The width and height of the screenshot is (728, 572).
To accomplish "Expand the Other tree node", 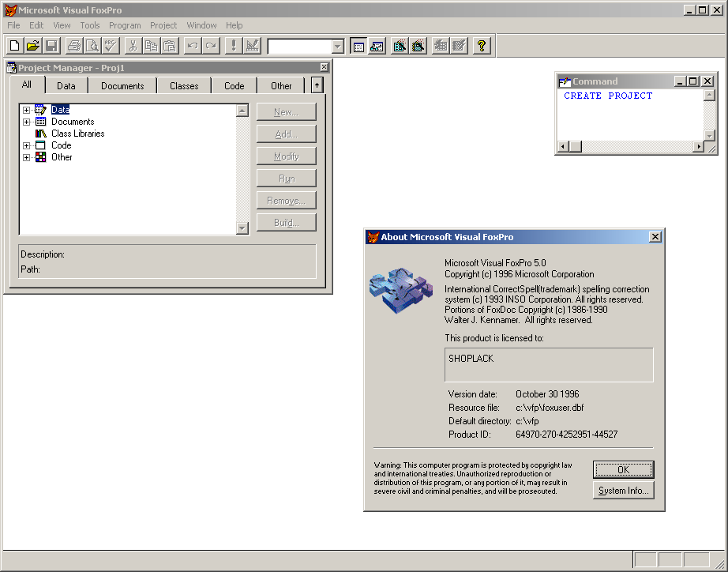I will (27, 157).
